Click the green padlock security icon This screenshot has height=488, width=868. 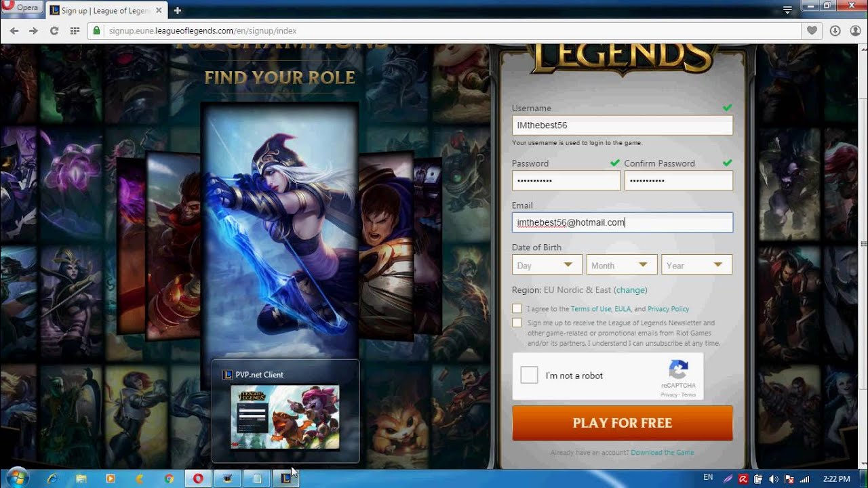pyautogui.click(x=97, y=30)
